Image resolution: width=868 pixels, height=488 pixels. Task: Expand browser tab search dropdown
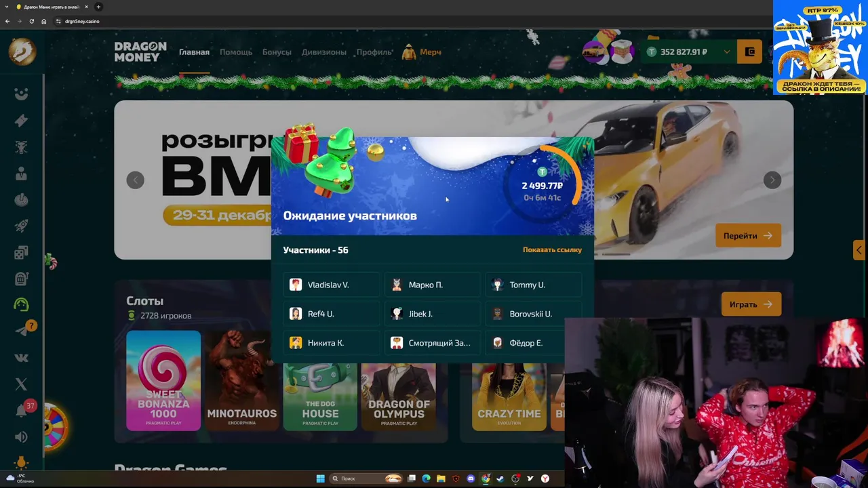pyautogui.click(x=6, y=7)
